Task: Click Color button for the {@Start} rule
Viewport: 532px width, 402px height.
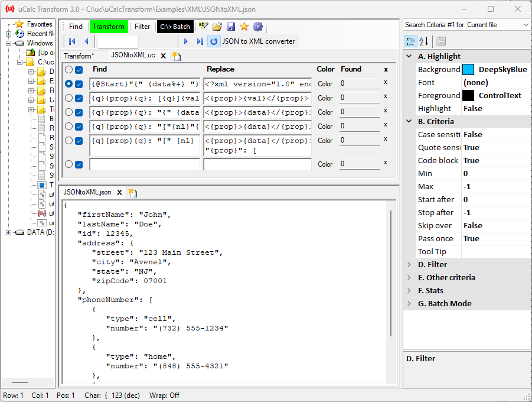Action: click(325, 84)
